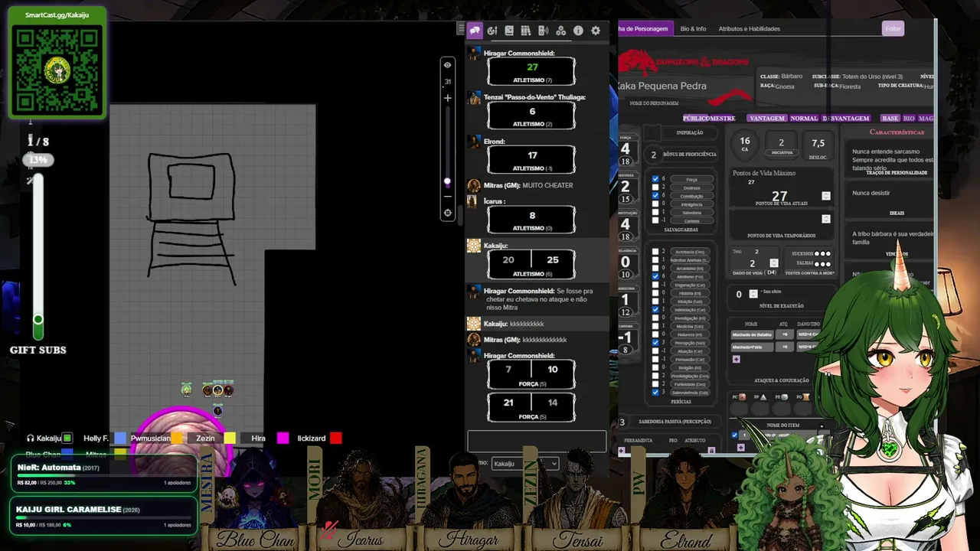This screenshot has width=980, height=551.
Task: Select DESVANTAGEM roll mode
Action: click(x=846, y=119)
